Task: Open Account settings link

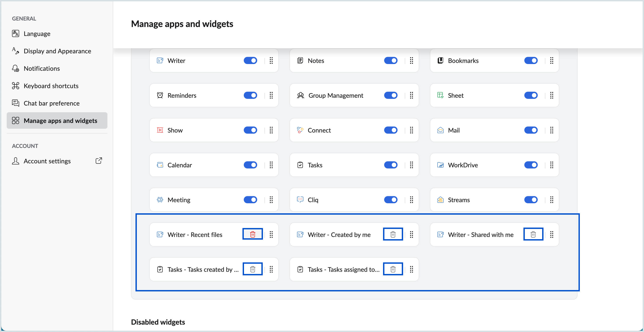Action: click(47, 161)
